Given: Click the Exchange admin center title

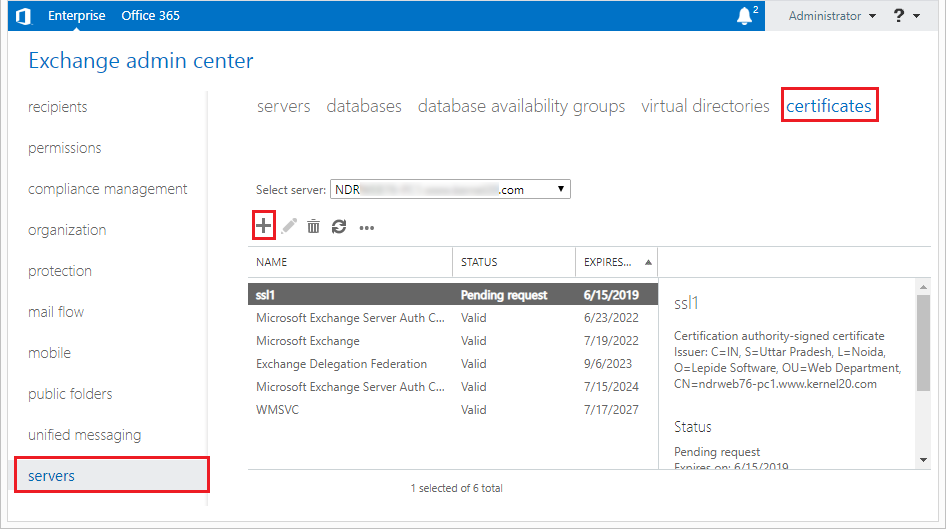Looking at the screenshot, I should pyautogui.click(x=141, y=61).
